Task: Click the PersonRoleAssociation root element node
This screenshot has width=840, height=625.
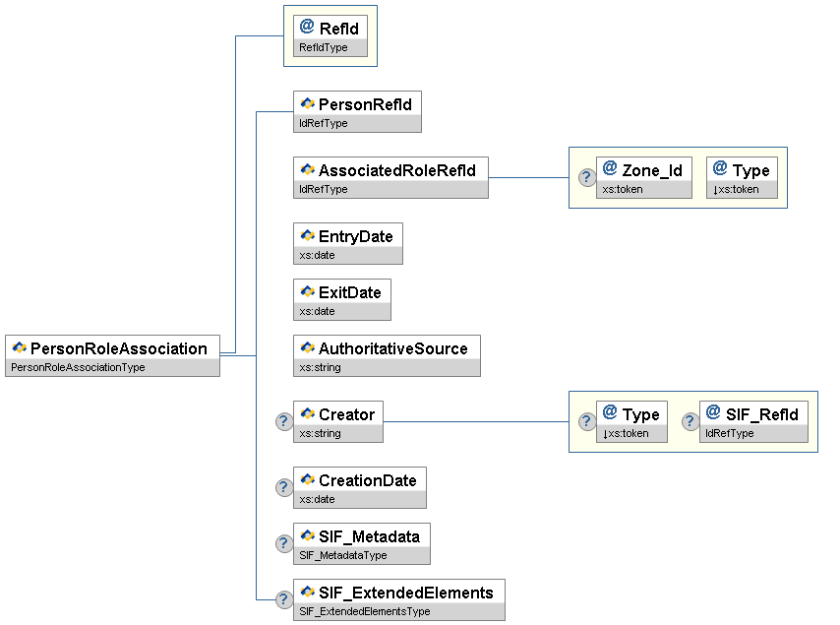Action: [112, 348]
